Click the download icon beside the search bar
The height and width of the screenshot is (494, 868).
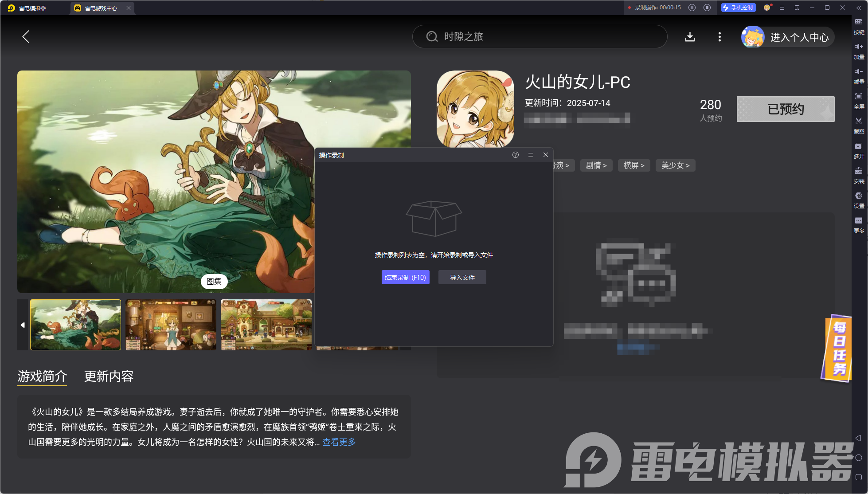pyautogui.click(x=689, y=37)
